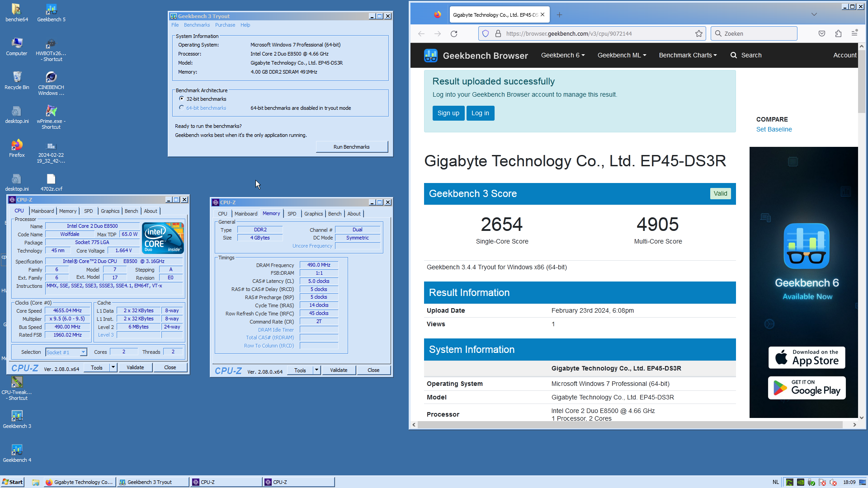The width and height of the screenshot is (868, 488).
Task: Open Geekbench 5 desktop shortcut
Action: coord(51,13)
